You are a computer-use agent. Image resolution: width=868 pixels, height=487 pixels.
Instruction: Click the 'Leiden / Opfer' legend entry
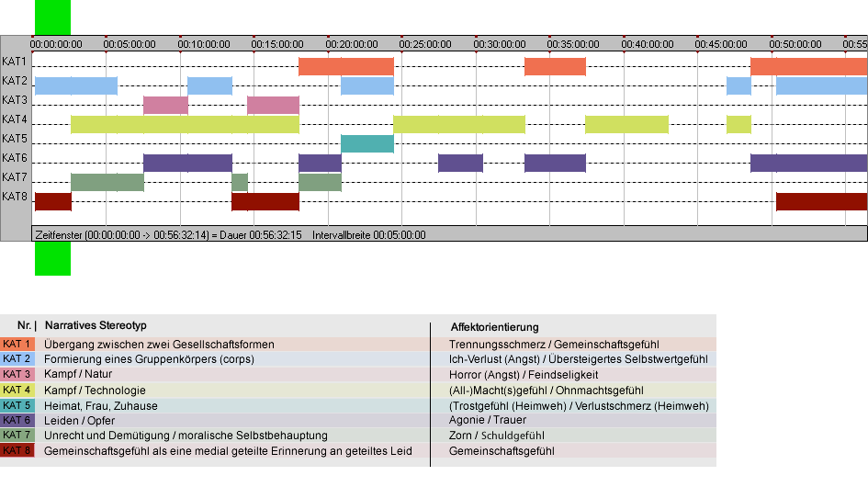[x=79, y=421]
